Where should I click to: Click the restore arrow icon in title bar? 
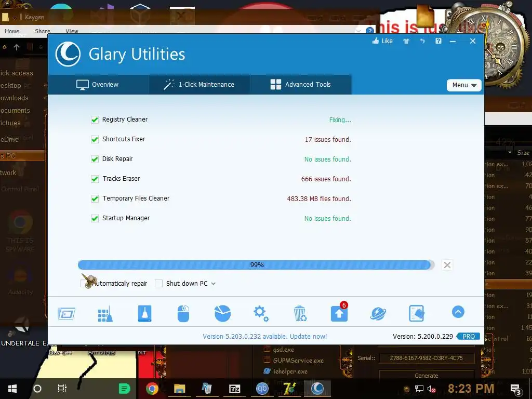click(422, 41)
